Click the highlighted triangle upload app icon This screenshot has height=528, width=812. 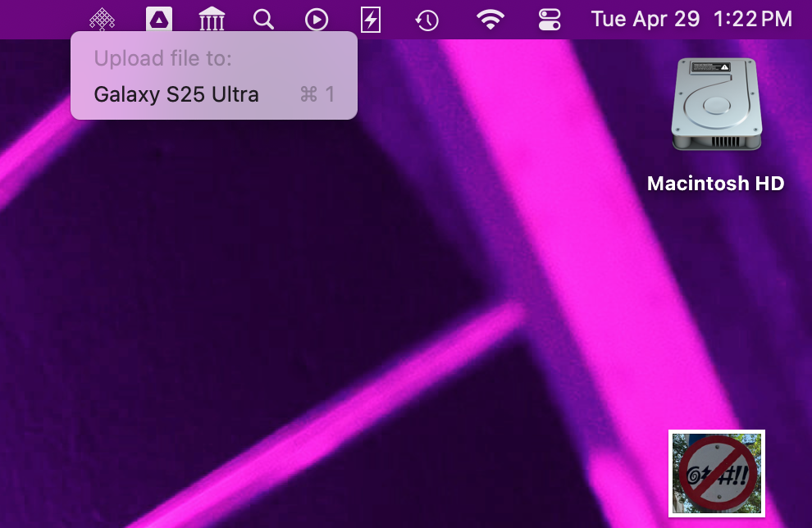(x=159, y=20)
